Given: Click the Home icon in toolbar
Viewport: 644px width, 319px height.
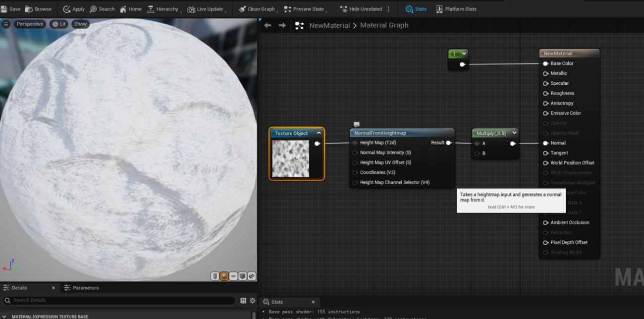Looking at the screenshot, I should point(123,9).
